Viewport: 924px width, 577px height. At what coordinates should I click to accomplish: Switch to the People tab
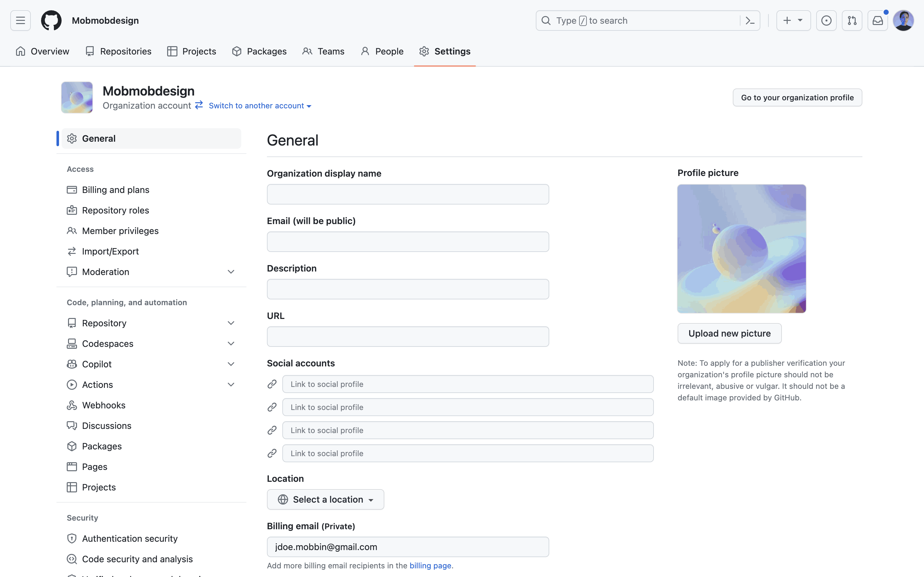(382, 51)
